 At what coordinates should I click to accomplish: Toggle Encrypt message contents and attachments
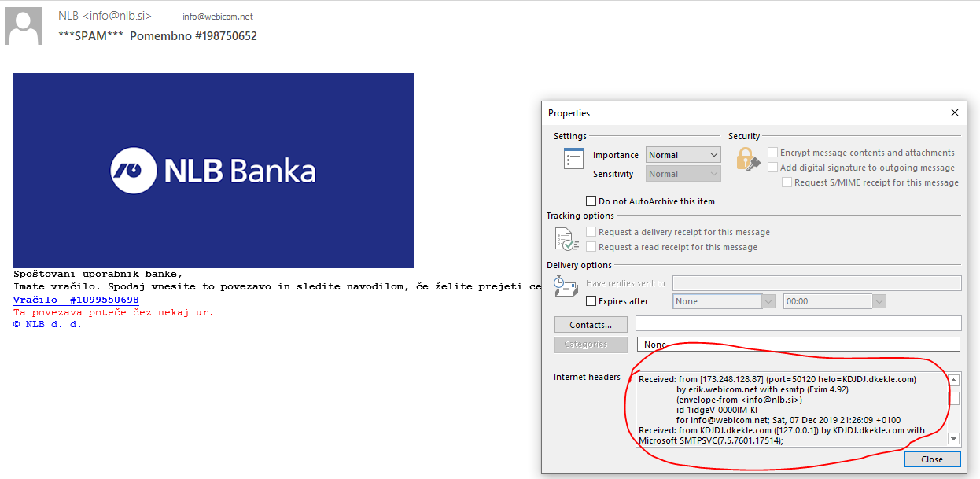click(x=773, y=153)
